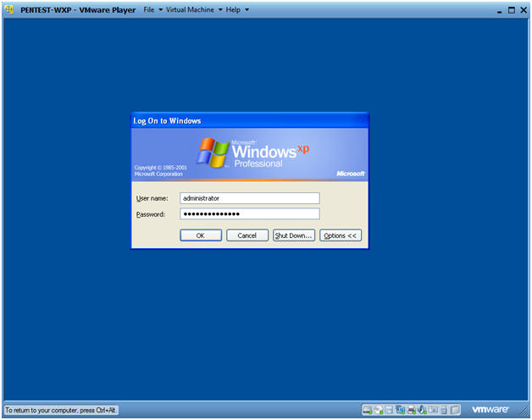The width and height of the screenshot is (532, 420).
Task: Click the floppy drive device icon
Action: pos(389,410)
